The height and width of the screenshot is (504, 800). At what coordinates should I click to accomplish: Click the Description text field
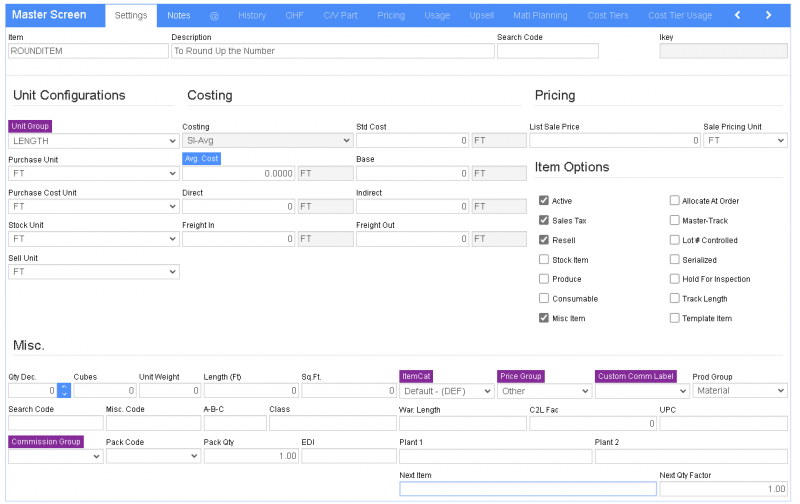coord(332,51)
